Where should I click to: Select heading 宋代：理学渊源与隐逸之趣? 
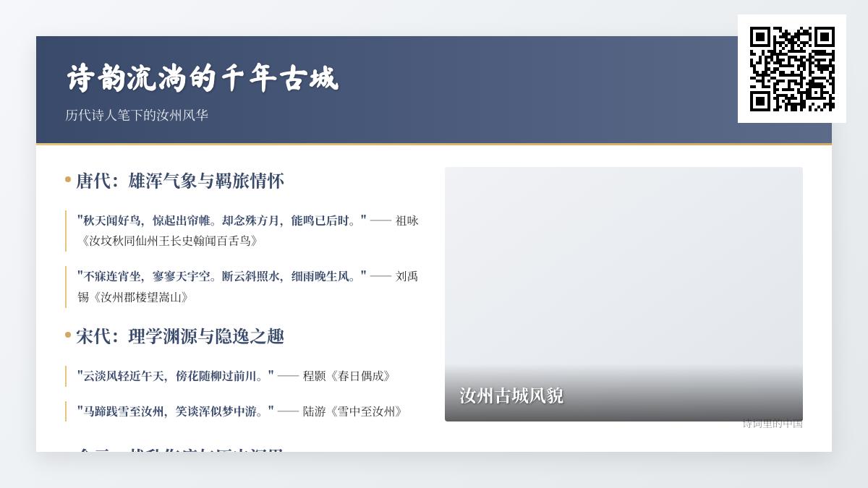(180, 336)
